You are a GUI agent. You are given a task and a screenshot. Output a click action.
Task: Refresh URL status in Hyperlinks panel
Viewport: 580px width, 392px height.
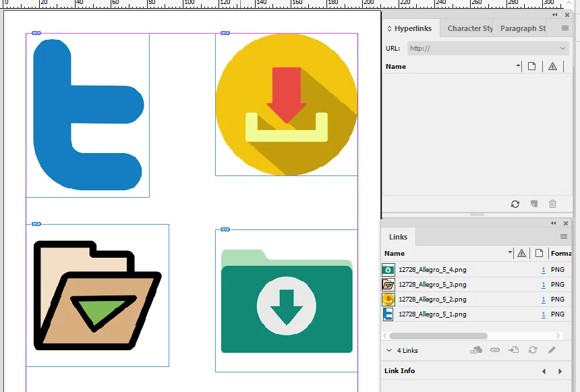[x=515, y=204]
